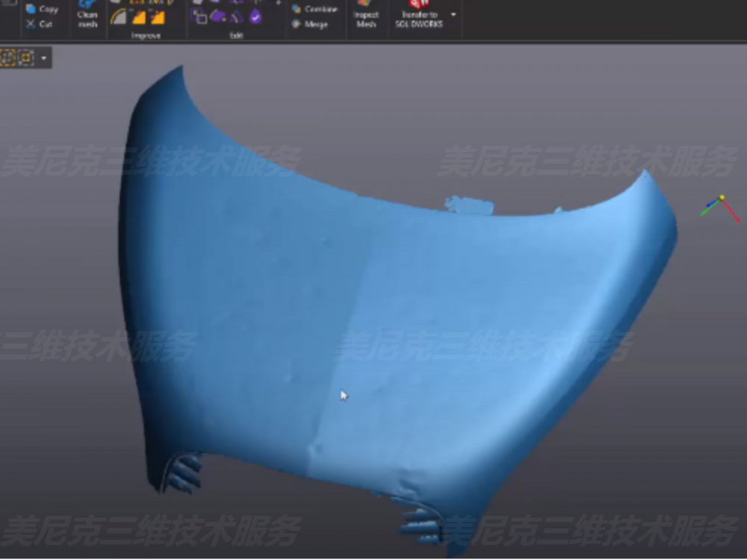Select the grey arc icon in Improve group
Image resolution: width=747 pixels, height=560 pixels.
click(x=119, y=17)
